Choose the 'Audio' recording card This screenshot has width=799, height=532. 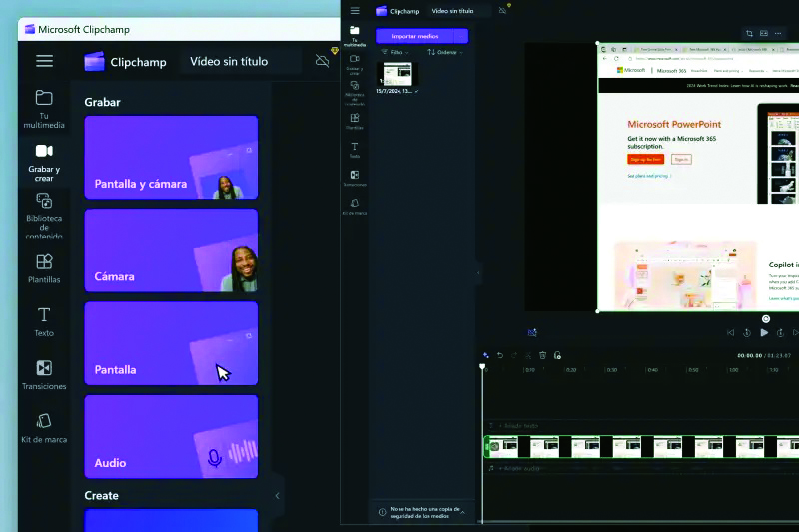click(171, 437)
